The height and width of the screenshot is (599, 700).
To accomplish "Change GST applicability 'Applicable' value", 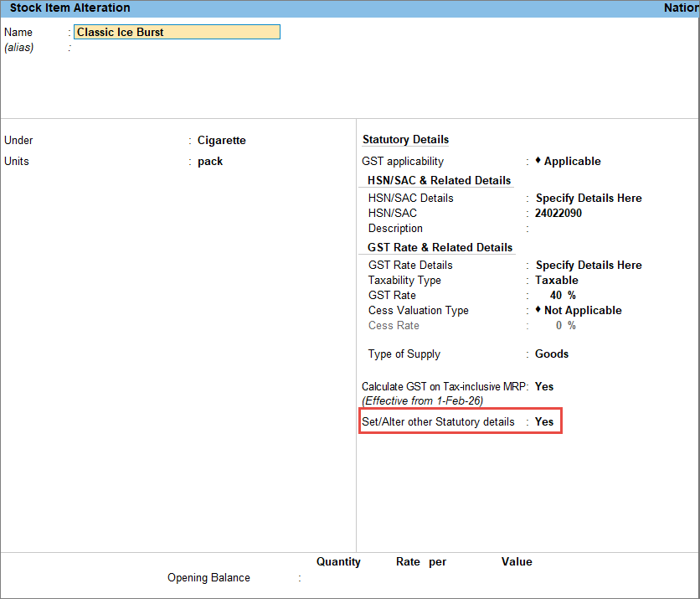I will (x=572, y=161).
